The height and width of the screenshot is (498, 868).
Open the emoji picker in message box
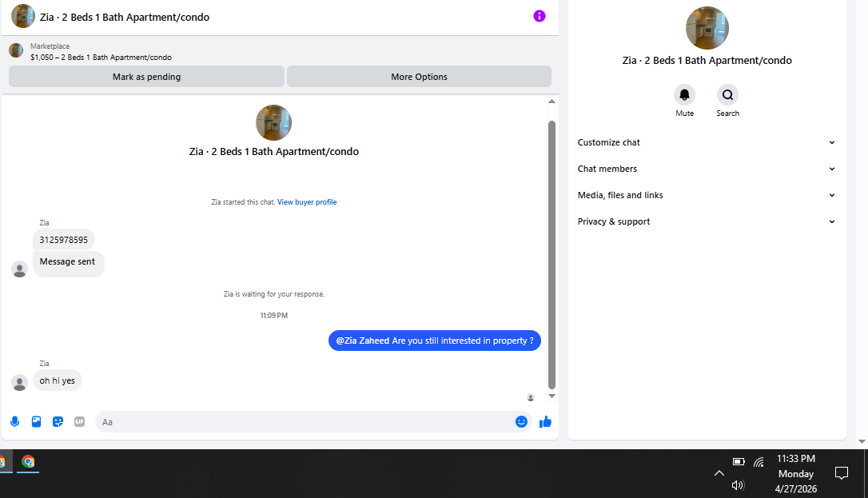coord(521,421)
